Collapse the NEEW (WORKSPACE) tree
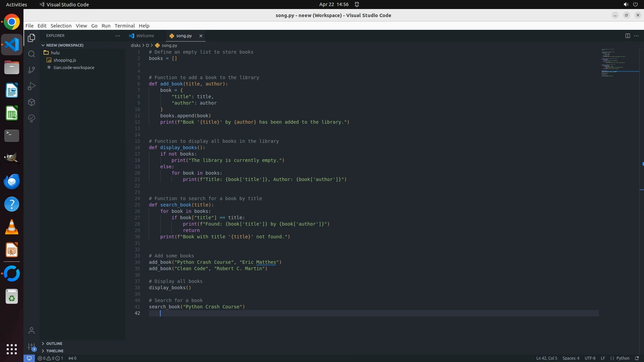This screenshot has height=362, width=644. click(x=64, y=45)
